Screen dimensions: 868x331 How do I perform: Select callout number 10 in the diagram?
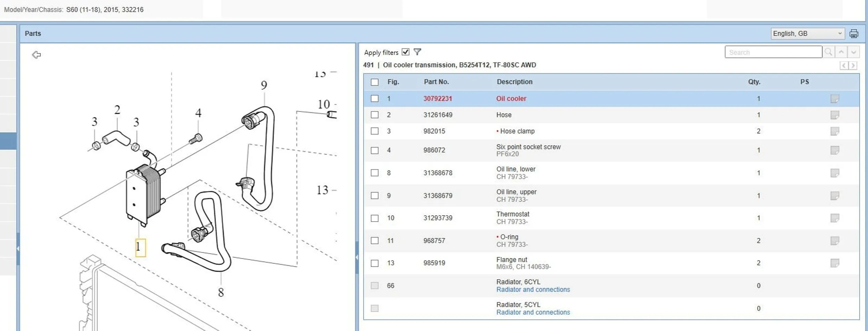[x=324, y=105]
